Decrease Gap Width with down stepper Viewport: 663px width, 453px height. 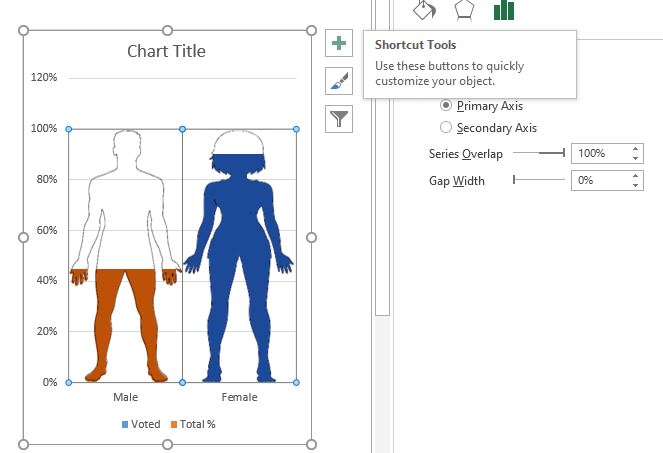click(635, 185)
